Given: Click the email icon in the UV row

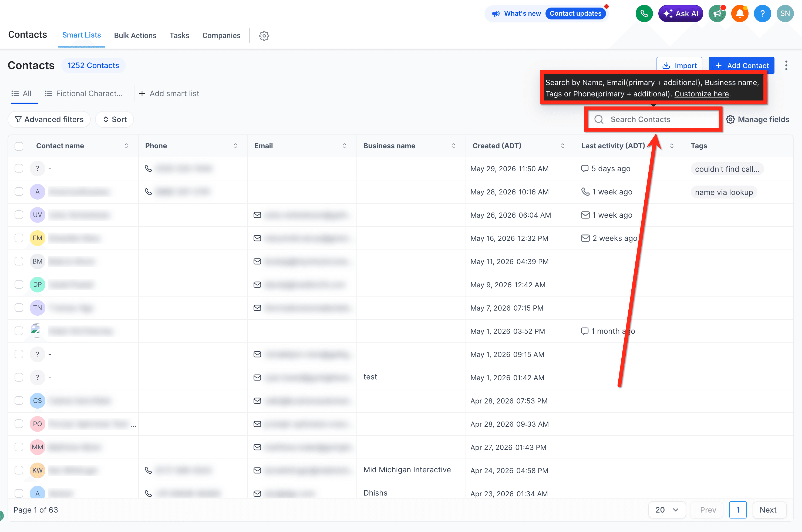Looking at the screenshot, I should point(258,215).
